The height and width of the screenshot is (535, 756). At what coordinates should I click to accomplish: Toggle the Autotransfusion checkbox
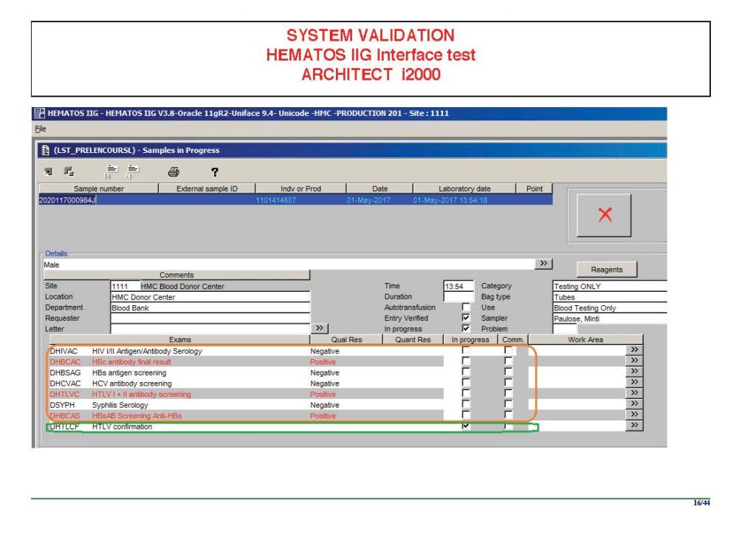pos(465,307)
